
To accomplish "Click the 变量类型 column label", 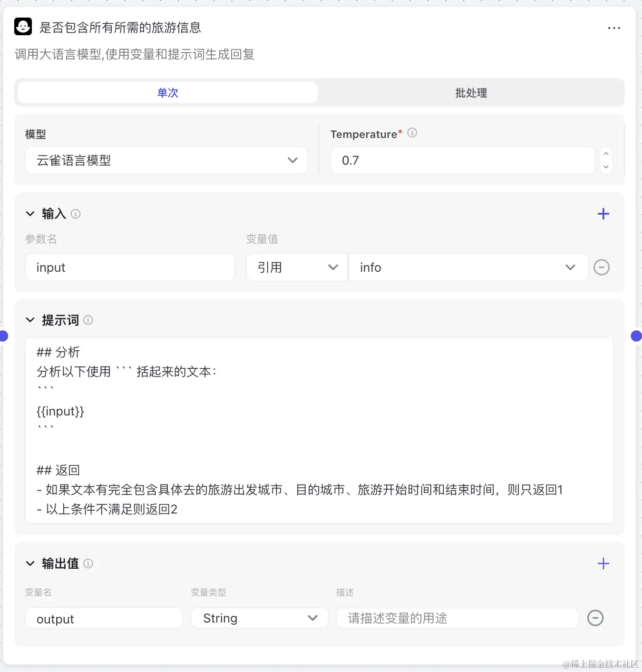I will coord(208,593).
